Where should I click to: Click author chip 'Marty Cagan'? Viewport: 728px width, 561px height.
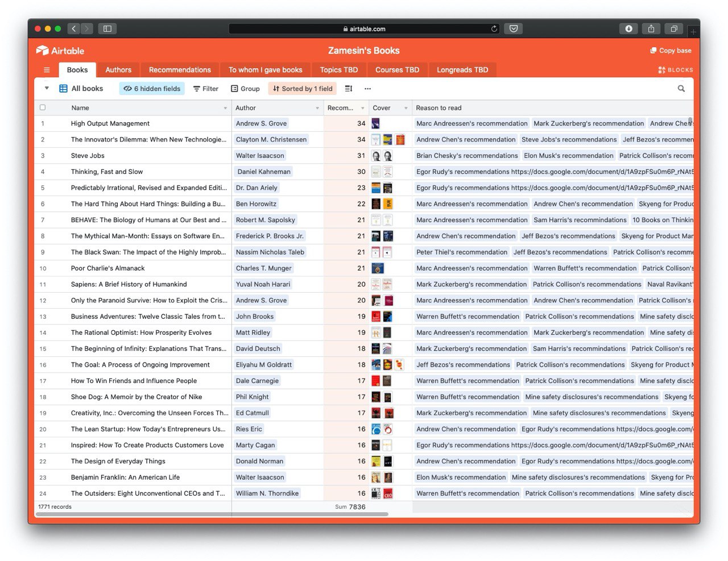255,445
